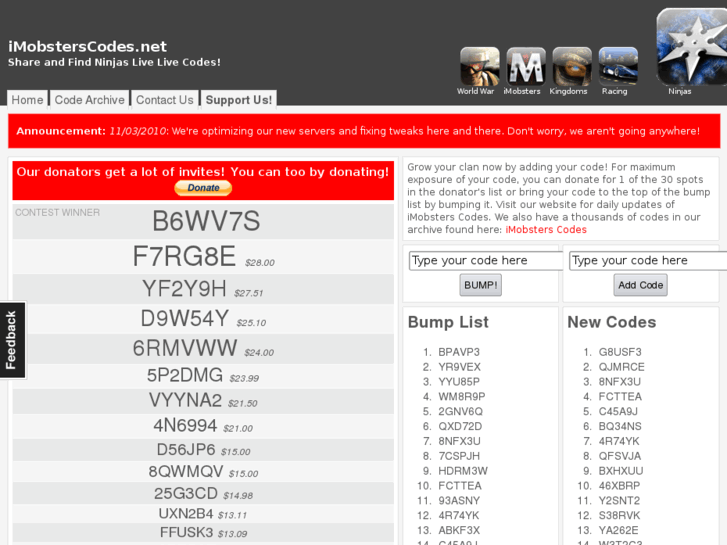
Task: Click the $27.51 donation amount
Action: pos(249,293)
